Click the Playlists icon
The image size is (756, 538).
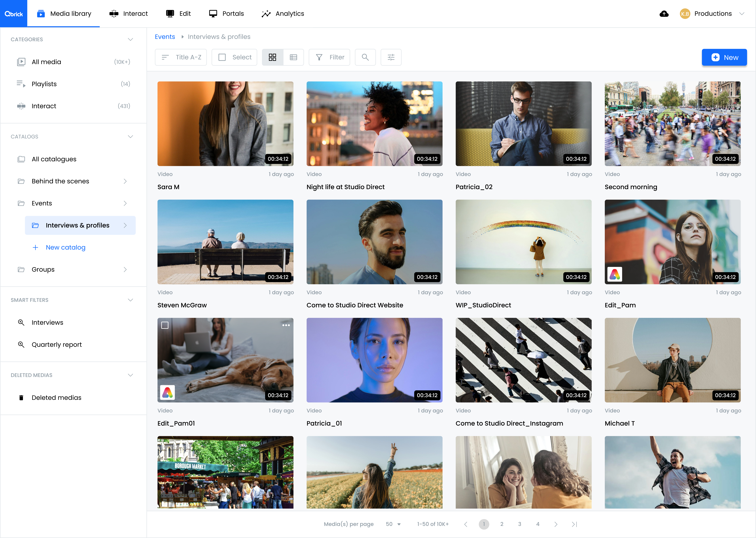(21, 84)
